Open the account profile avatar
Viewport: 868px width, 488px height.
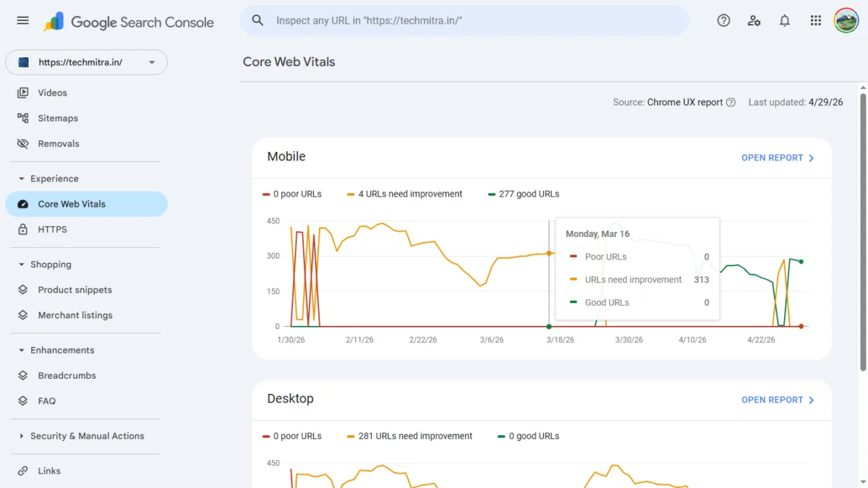pos(846,20)
